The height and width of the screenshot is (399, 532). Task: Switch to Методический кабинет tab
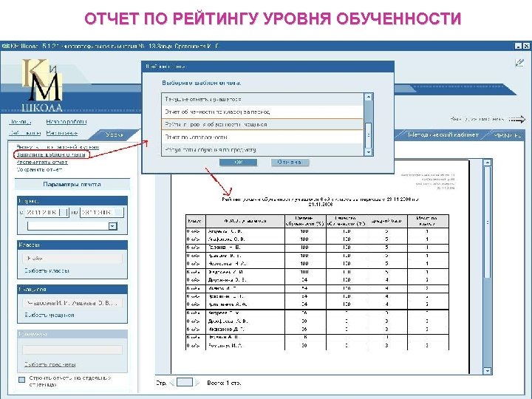click(443, 135)
